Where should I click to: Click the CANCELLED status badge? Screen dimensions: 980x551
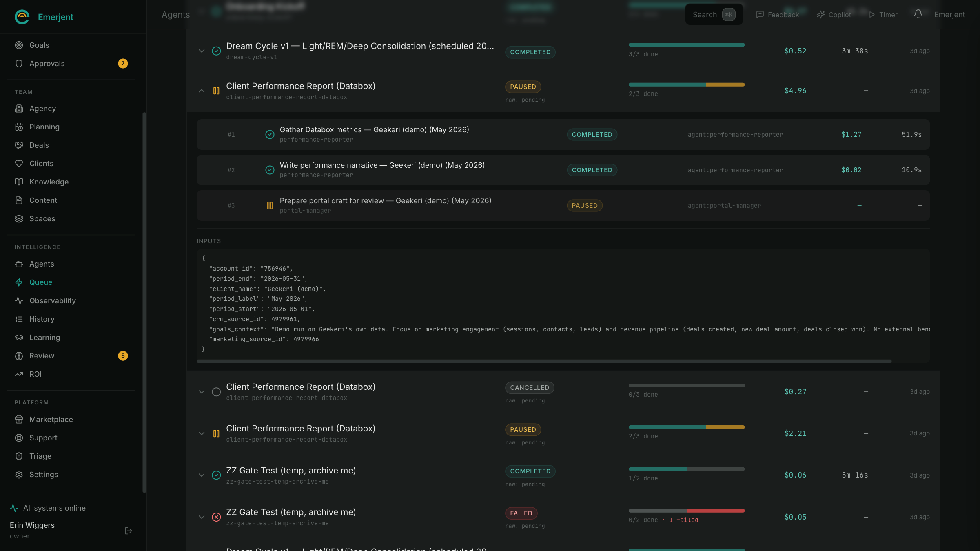pyautogui.click(x=530, y=387)
